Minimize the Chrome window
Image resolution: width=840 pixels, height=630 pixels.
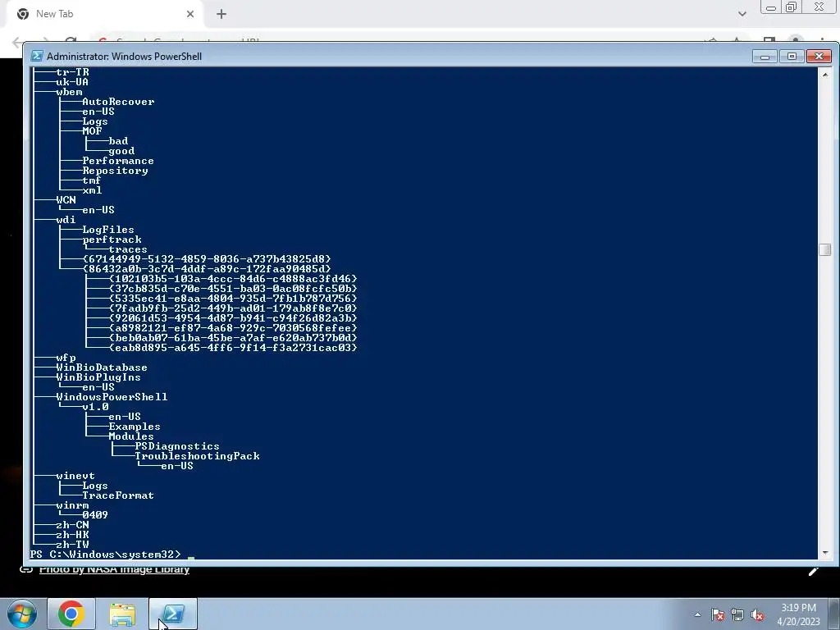(x=771, y=7)
